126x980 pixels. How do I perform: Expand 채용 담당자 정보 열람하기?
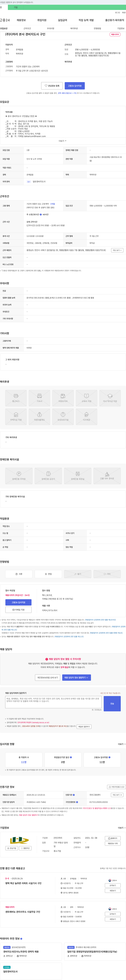click(77, 678)
